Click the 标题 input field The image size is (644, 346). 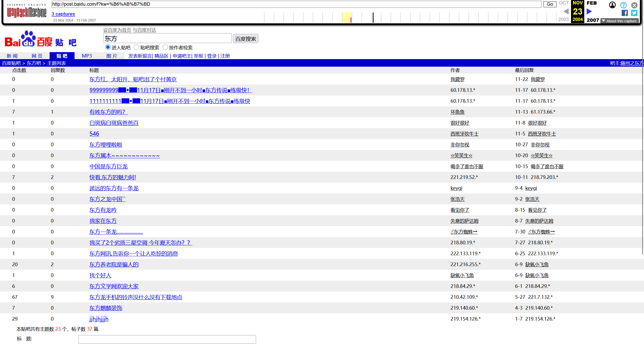(x=167, y=339)
